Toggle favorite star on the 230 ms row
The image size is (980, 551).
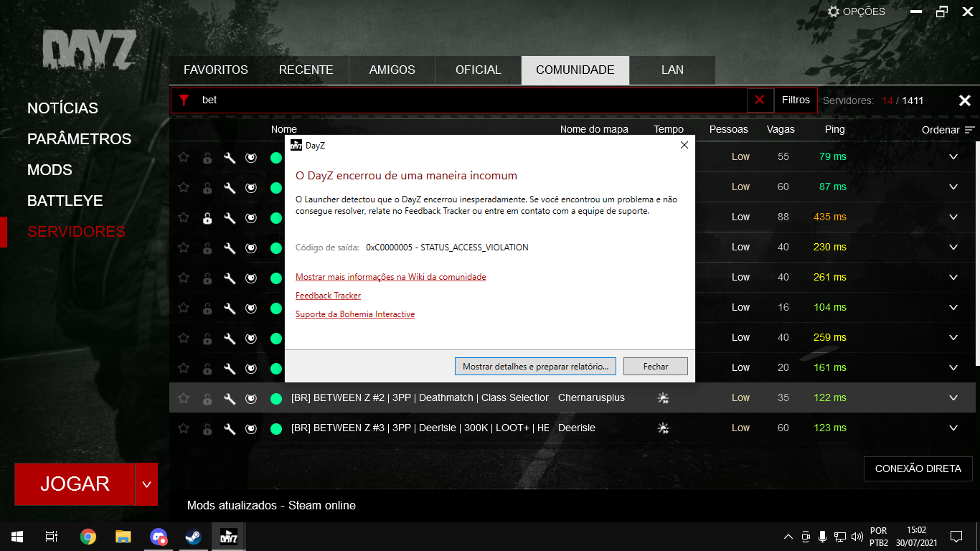(x=184, y=248)
